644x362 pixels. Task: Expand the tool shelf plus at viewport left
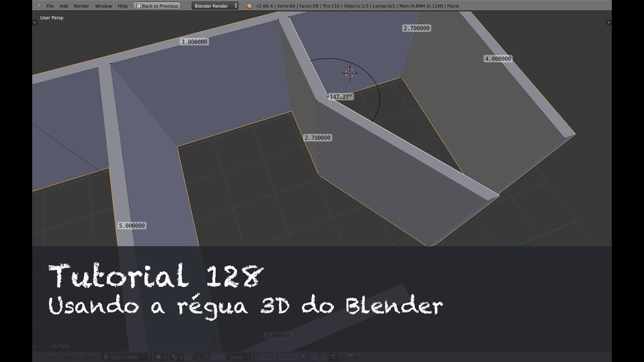[x=35, y=23]
